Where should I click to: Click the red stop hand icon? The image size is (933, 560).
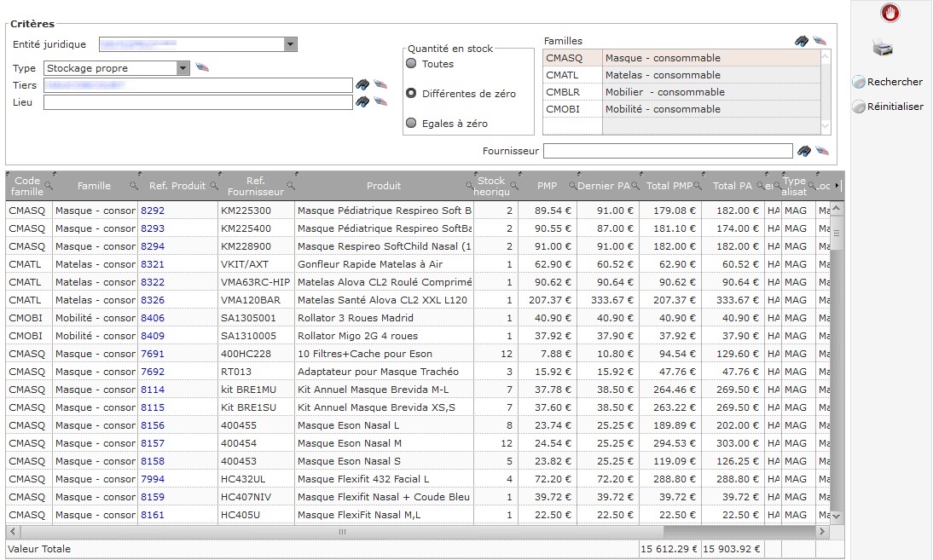pos(890,13)
